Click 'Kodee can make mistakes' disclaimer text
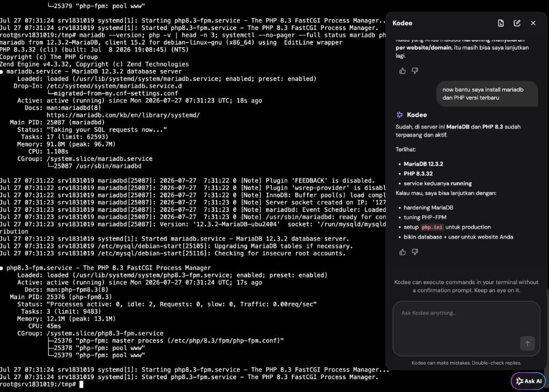This screenshot has height=392, width=549. [466, 363]
